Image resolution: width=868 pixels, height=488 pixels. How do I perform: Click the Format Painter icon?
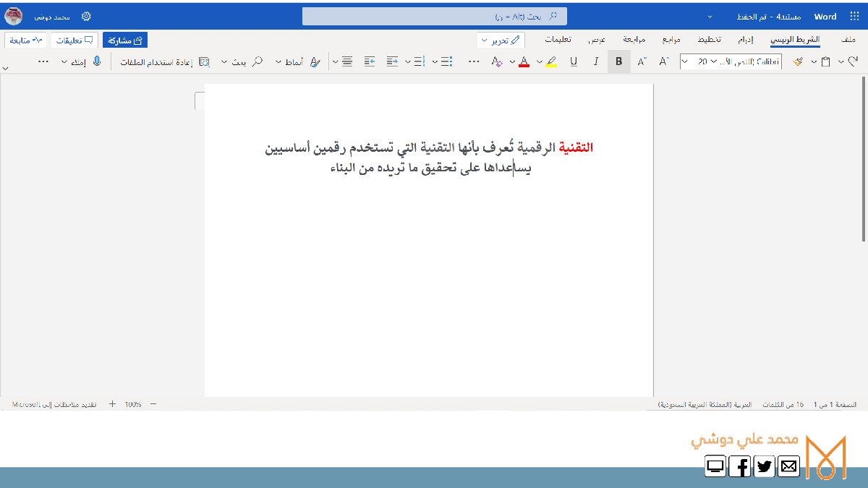(797, 62)
